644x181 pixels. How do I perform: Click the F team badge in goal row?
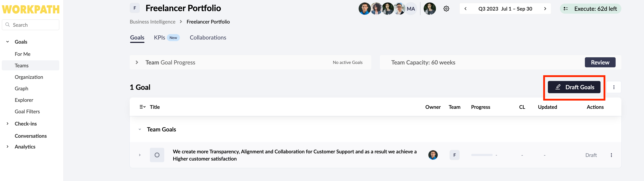(454, 155)
